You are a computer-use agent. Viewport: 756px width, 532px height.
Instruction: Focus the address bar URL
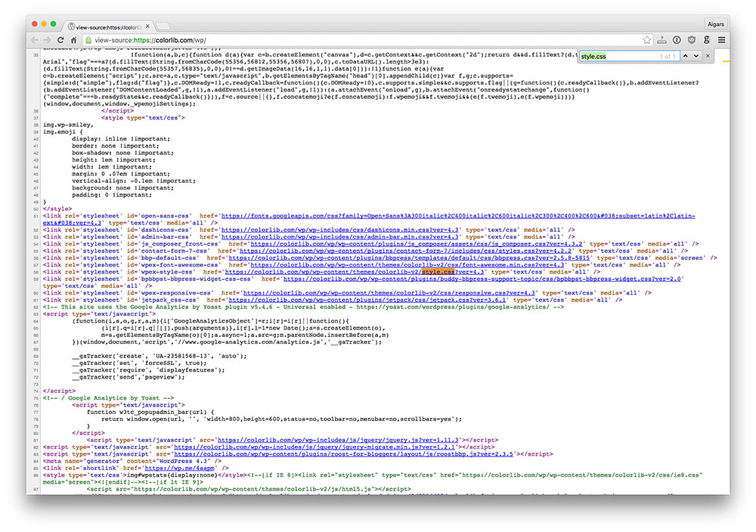[x=150, y=41]
